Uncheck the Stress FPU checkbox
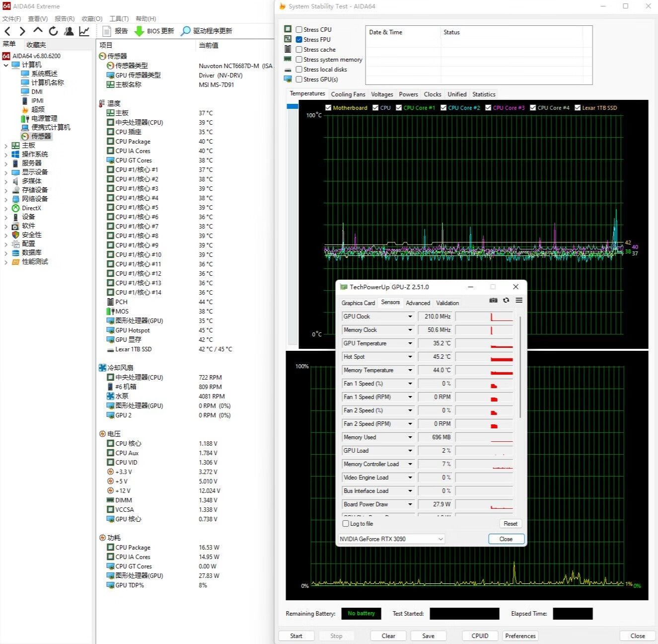 [299, 40]
